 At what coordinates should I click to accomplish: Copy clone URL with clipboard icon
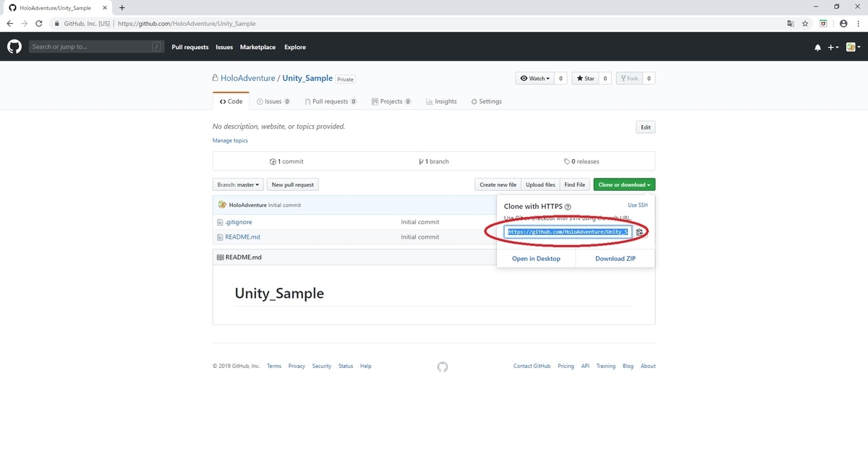640,231
